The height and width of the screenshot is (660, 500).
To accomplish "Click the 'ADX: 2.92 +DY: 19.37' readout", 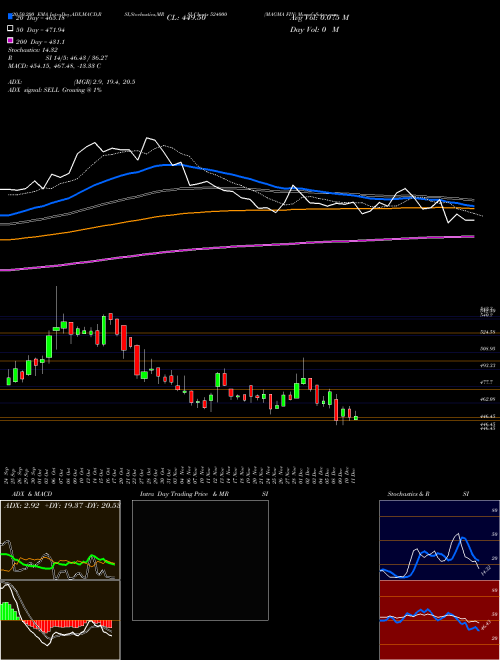I will point(61,505).
